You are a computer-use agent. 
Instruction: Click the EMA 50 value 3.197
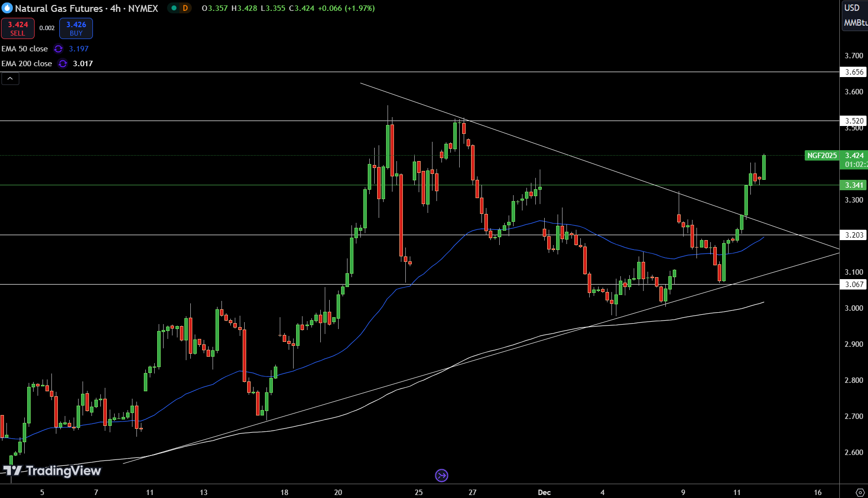click(x=79, y=49)
